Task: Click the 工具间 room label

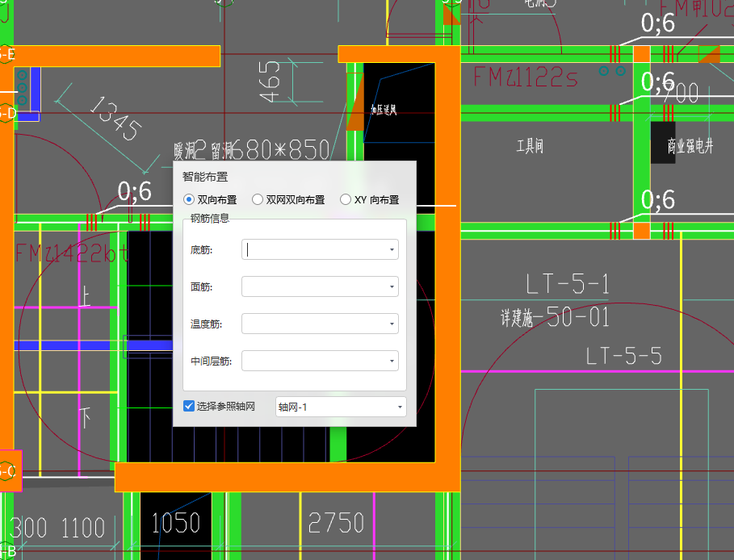Action: pos(530,146)
